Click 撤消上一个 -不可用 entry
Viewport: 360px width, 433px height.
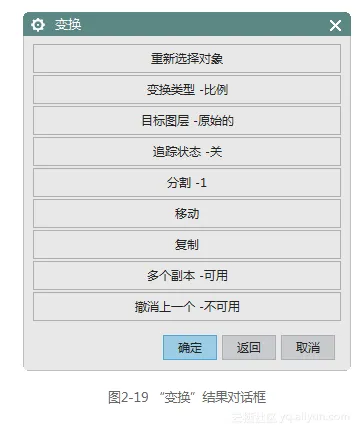pyautogui.click(x=187, y=306)
